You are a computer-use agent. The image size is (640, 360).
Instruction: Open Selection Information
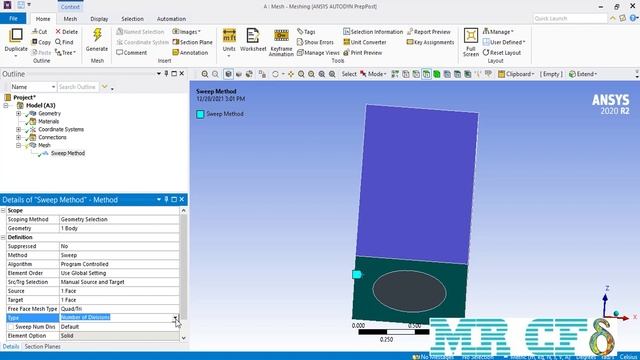[x=373, y=31]
